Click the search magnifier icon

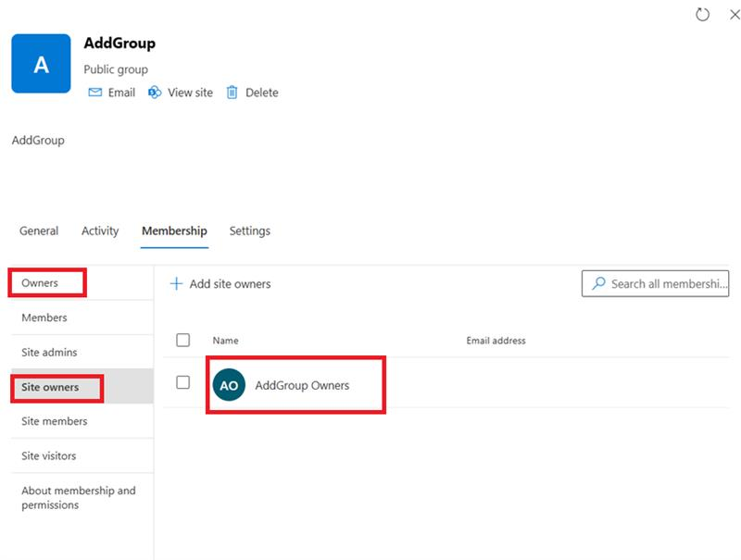pos(598,283)
